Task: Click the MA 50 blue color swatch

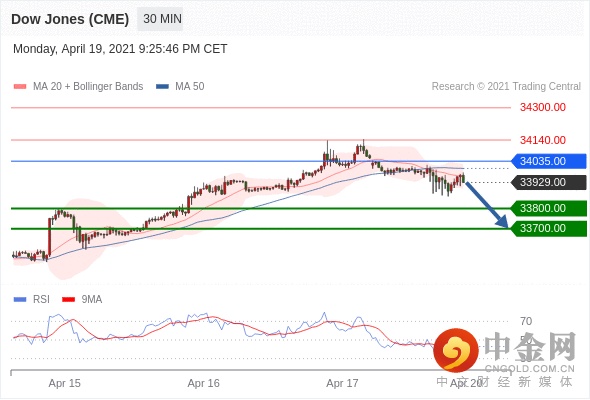Action: coord(163,87)
